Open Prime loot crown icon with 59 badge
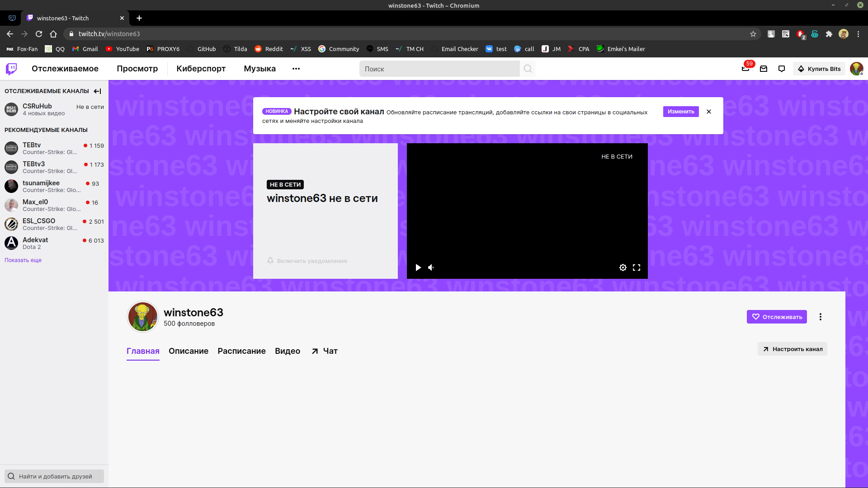 [x=746, y=69]
